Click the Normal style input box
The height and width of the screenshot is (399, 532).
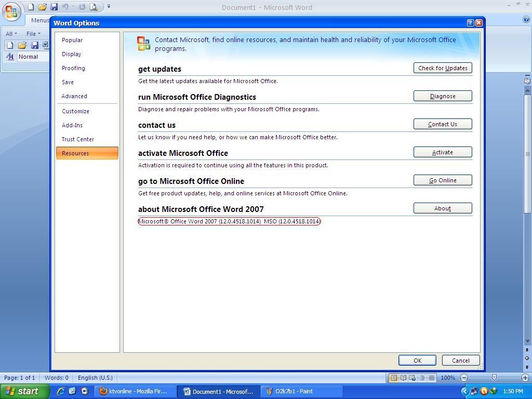click(32, 57)
